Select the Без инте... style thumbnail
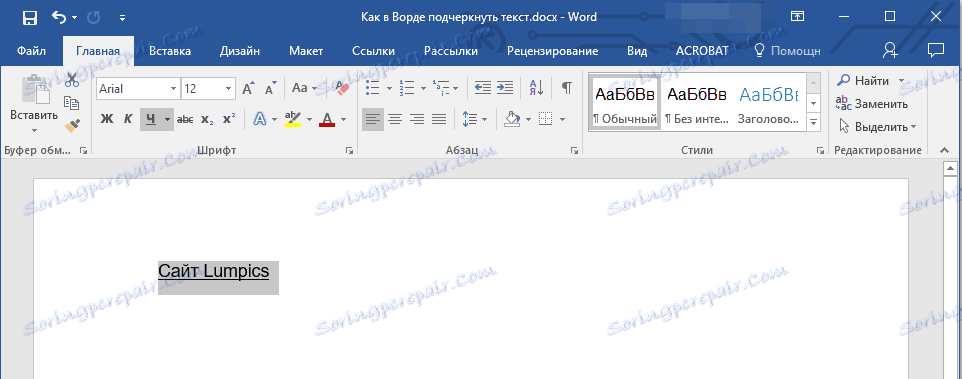Image resolution: width=962 pixels, height=379 pixels. [696, 102]
